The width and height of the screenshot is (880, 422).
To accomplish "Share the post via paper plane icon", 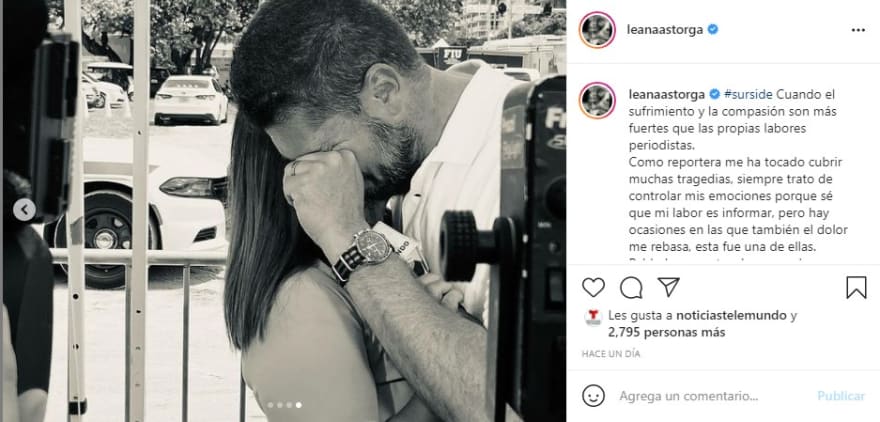I will 668,287.
